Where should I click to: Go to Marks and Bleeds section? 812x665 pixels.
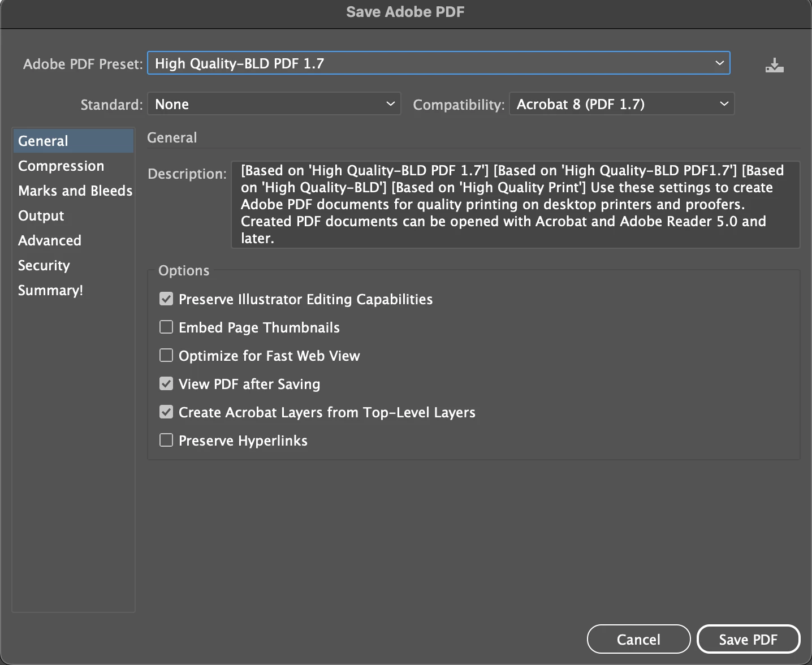pos(74,191)
